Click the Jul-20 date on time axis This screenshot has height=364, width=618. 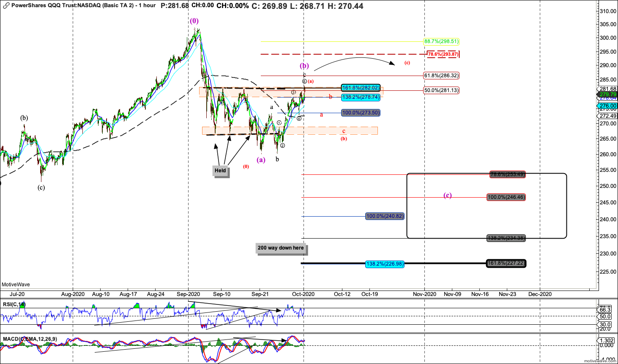click(x=17, y=294)
